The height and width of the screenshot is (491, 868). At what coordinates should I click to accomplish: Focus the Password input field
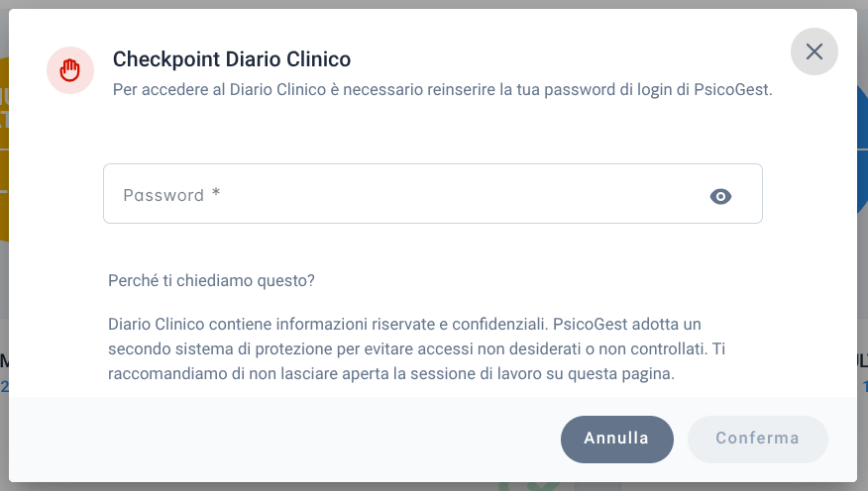tap(433, 193)
